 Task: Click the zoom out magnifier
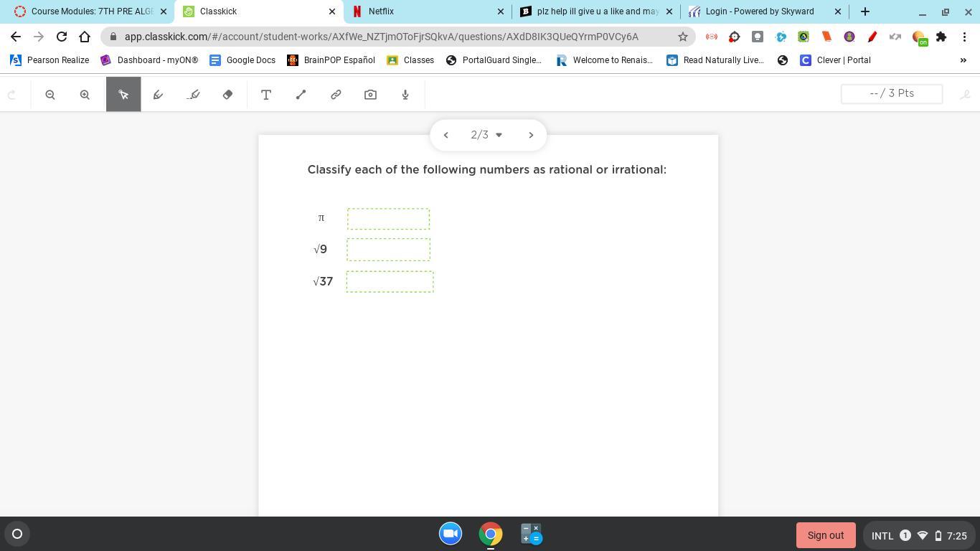coord(50,95)
